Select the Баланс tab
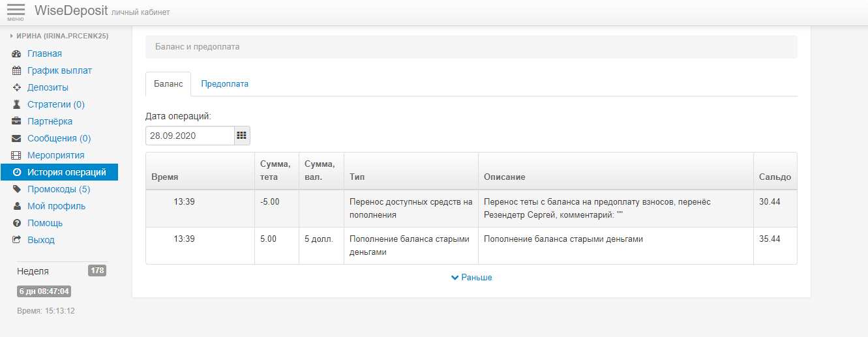Viewport: 868px width, 337px height. pyautogui.click(x=168, y=84)
